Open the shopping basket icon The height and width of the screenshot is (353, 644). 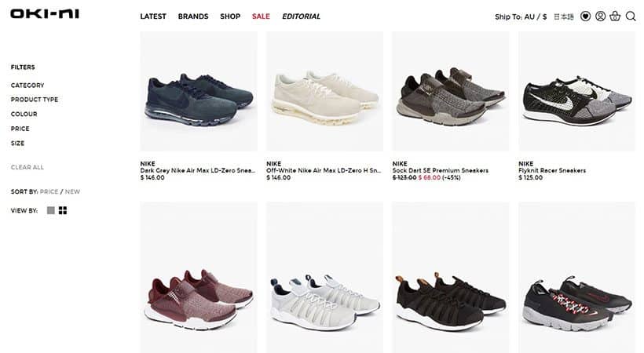tap(615, 16)
